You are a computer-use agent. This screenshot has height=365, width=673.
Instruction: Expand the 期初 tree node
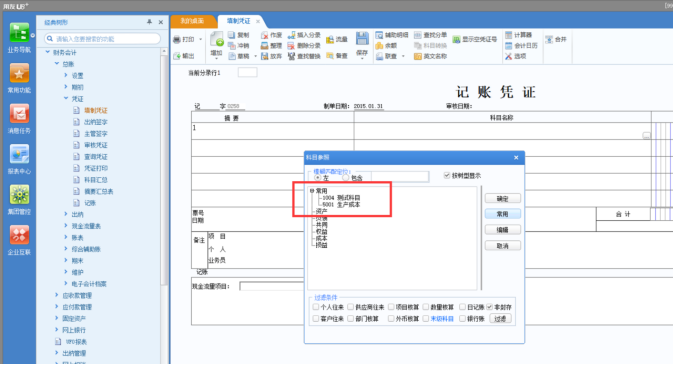[x=66, y=87]
